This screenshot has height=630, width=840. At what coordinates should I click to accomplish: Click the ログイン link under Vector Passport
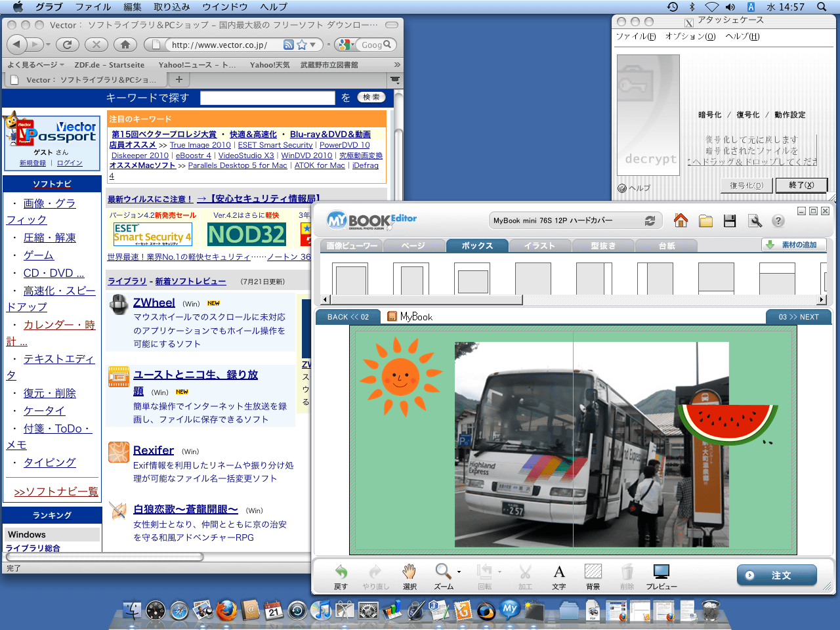coord(70,163)
